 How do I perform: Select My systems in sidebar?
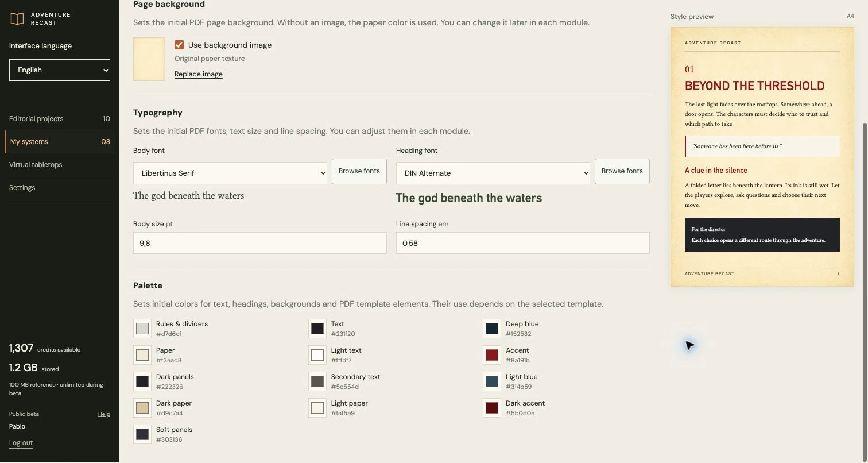[x=60, y=142]
